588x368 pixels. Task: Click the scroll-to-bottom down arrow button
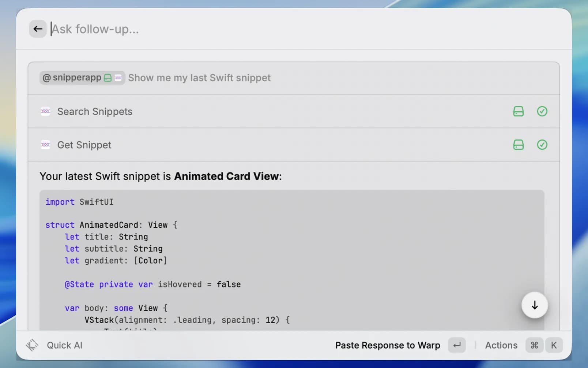point(535,305)
